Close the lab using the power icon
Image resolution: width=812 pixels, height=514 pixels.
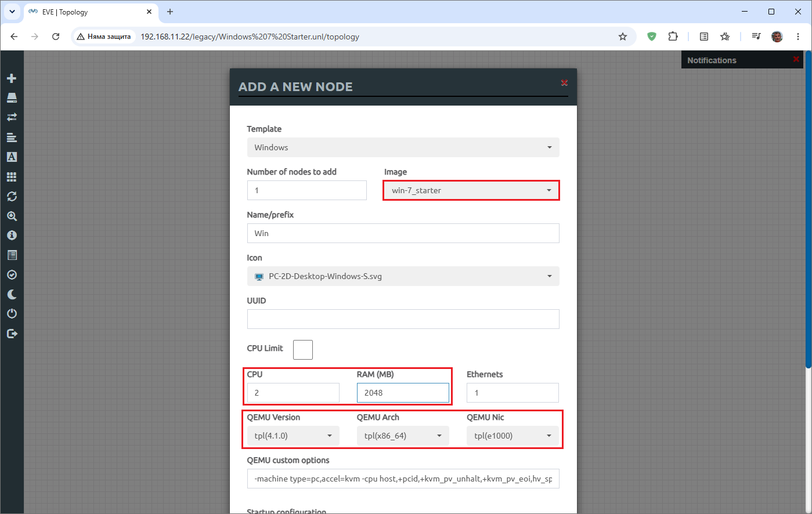pyautogui.click(x=12, y=314)
